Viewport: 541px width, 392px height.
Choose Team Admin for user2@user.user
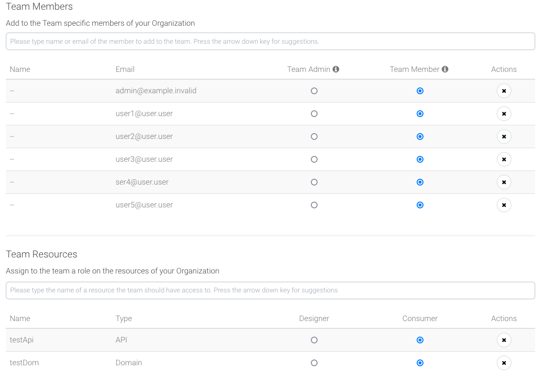(314, 136)
